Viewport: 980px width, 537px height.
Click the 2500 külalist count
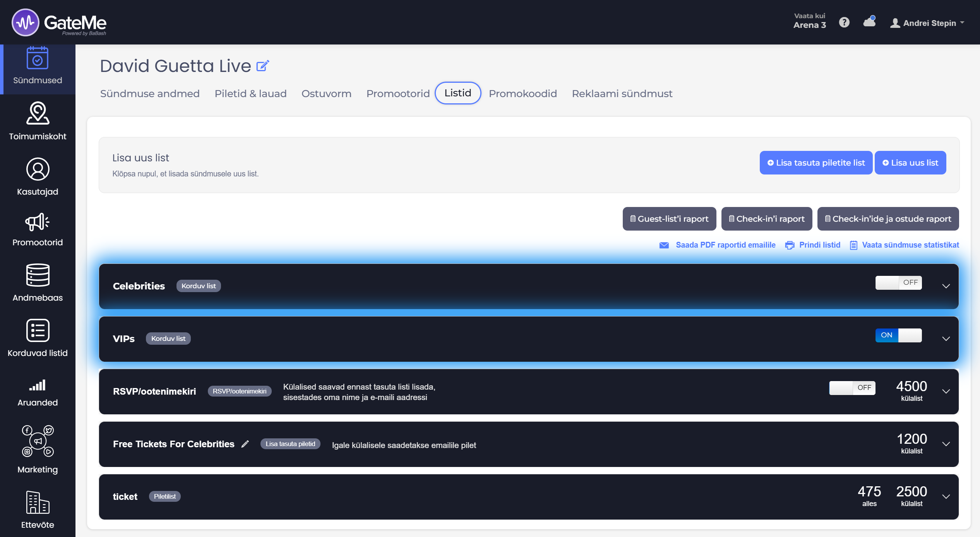[x=911, y=496]
